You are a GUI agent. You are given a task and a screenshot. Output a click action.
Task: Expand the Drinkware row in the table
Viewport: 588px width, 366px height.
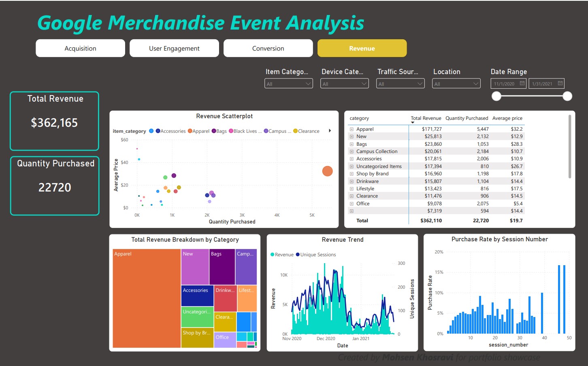(x=352, y=181)
